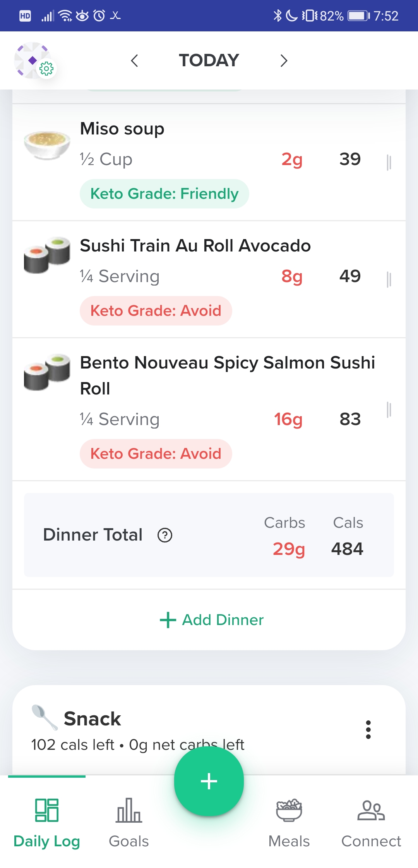The image size is (418, 868).
Task: Tap Keto Grade: Avoid on Avocado roll
Action: (156, 311)
